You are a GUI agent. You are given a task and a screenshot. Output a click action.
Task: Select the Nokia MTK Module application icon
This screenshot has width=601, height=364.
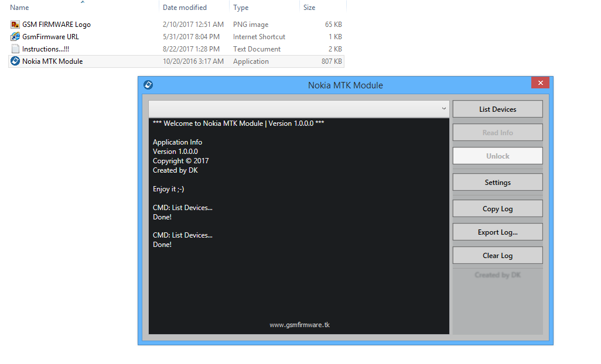coord(15,61)
